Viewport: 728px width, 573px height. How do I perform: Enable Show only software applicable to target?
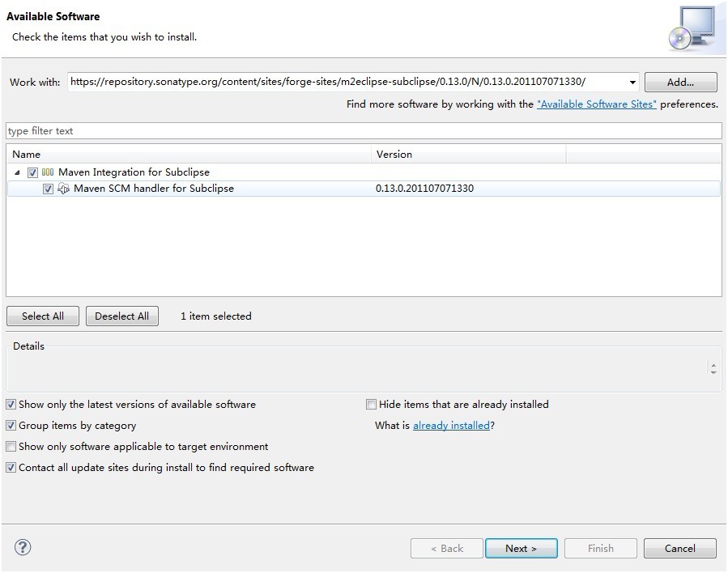pos(11,447)
